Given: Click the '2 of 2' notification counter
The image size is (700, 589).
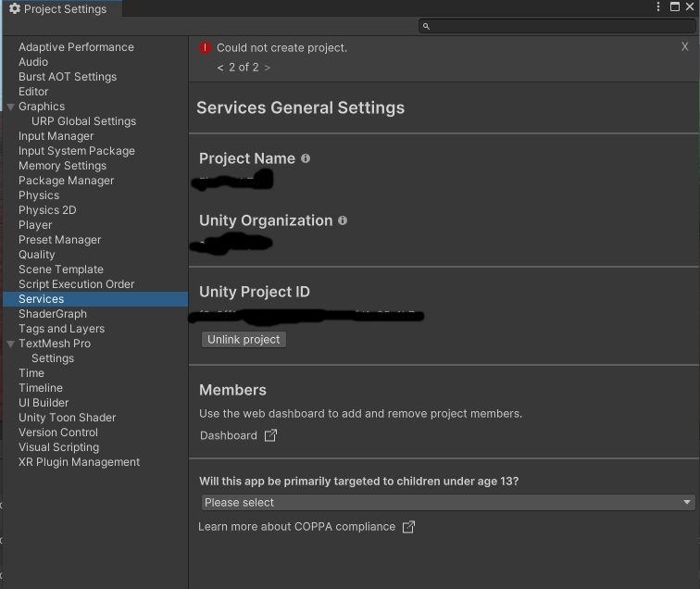Looking at the screenshot, I should 244,68.
